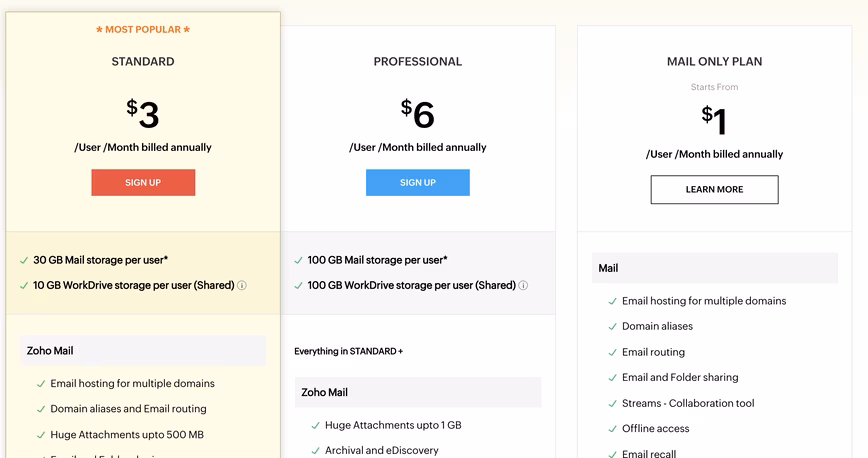Click the Everything in STANDARD + text
Image resolution: width=868 pixels, height=458 pixels.
(349, 351)
